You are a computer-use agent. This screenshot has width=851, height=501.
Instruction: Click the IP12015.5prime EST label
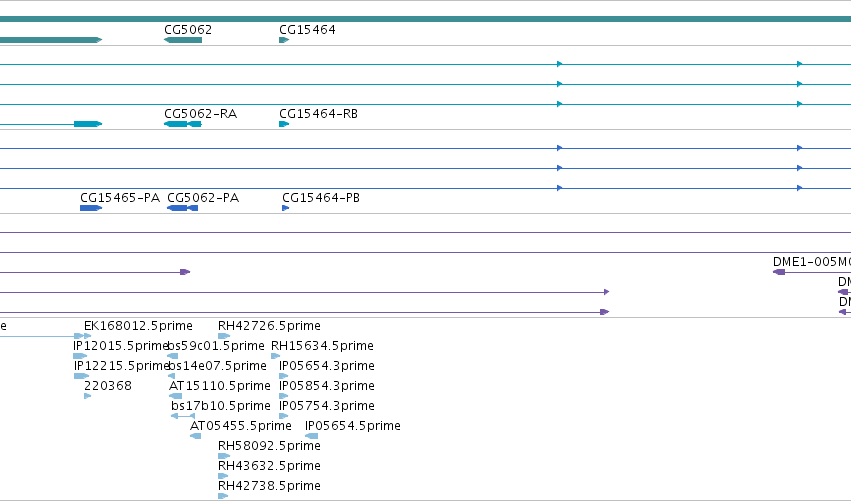tap(120, 346)
